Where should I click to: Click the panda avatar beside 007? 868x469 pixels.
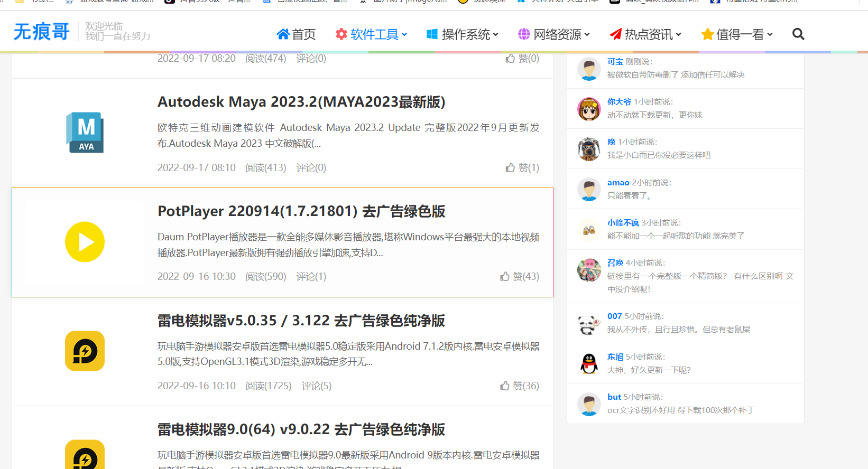tap(589, 323)
